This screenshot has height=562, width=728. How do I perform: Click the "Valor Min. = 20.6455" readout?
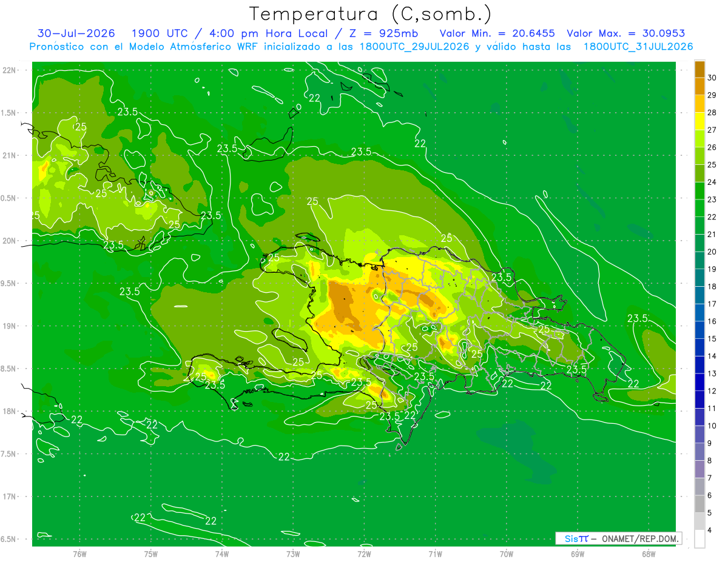pos(497,33)
